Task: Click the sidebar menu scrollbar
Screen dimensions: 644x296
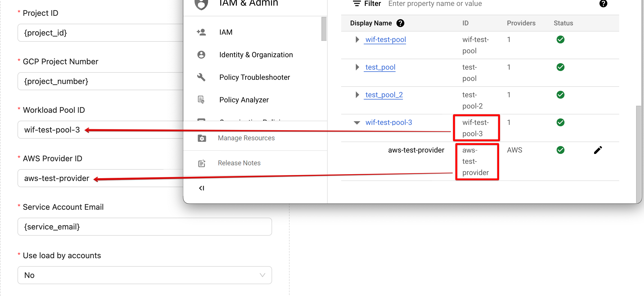Action: (324, 29)
